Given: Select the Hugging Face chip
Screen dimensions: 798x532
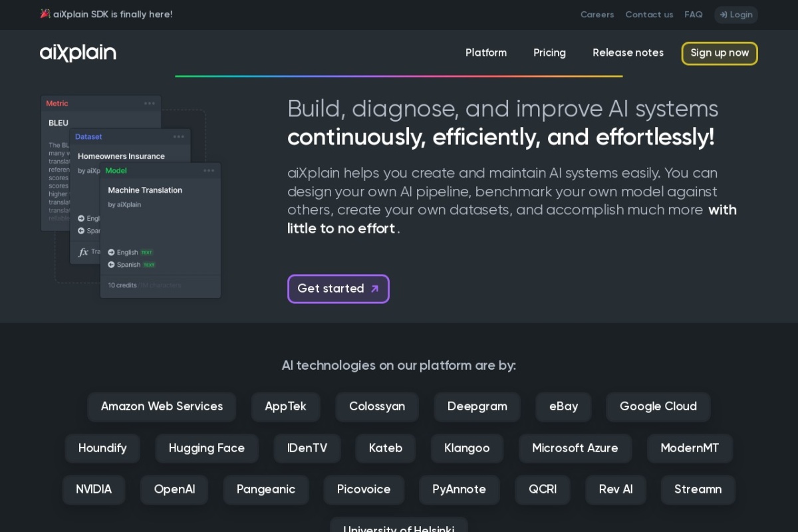Looking at the screenshot, I should click(x=207, y=448).
